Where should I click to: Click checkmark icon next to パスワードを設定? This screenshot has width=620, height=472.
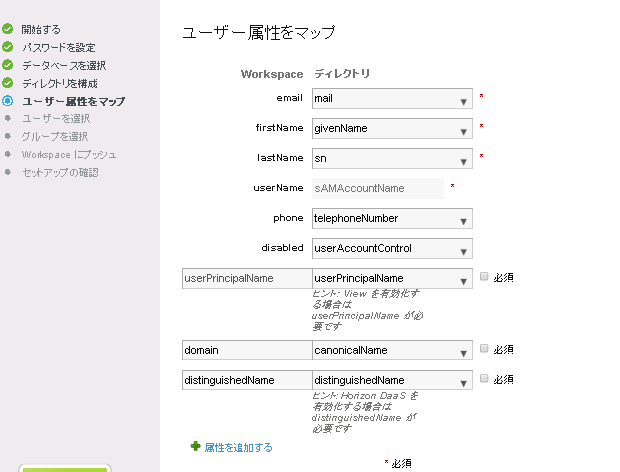click(8, 47)
